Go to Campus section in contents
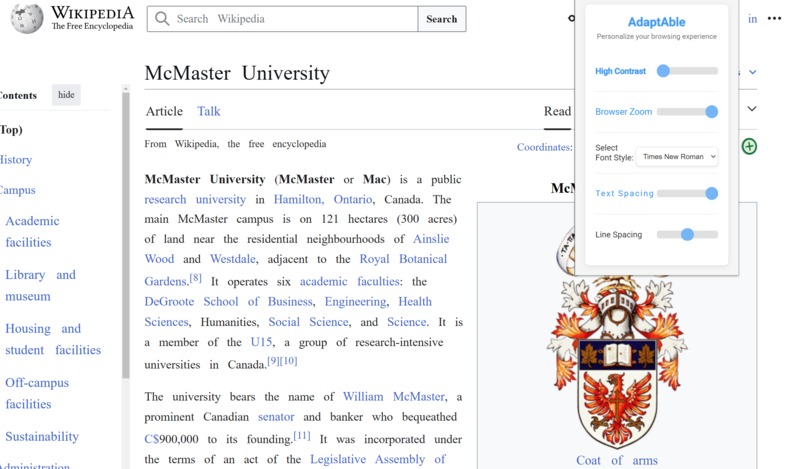The image size is (806, 469). point(17,190)
